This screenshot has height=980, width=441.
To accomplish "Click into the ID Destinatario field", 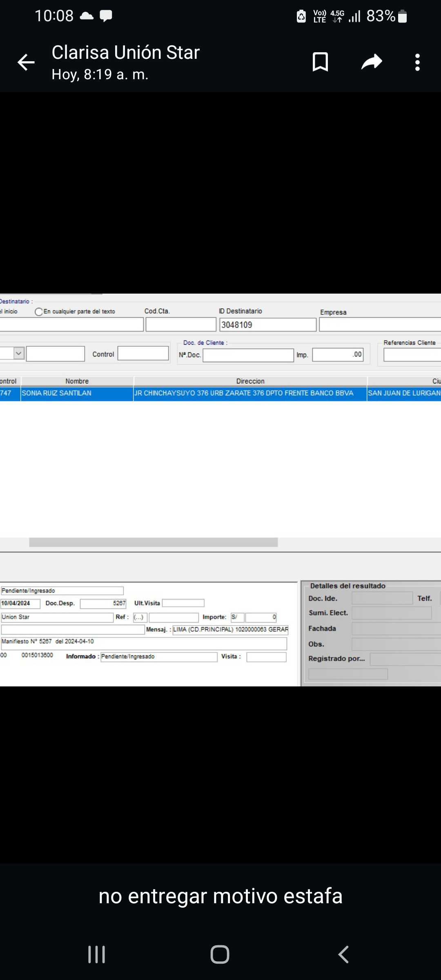I will (267, 325).
